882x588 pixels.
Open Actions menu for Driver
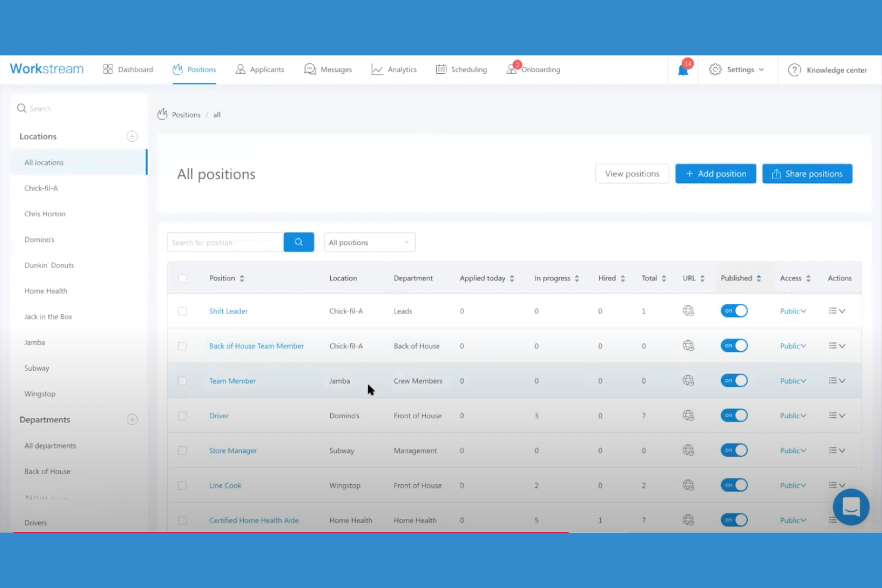pyautogui.click(x=837, y=416)
